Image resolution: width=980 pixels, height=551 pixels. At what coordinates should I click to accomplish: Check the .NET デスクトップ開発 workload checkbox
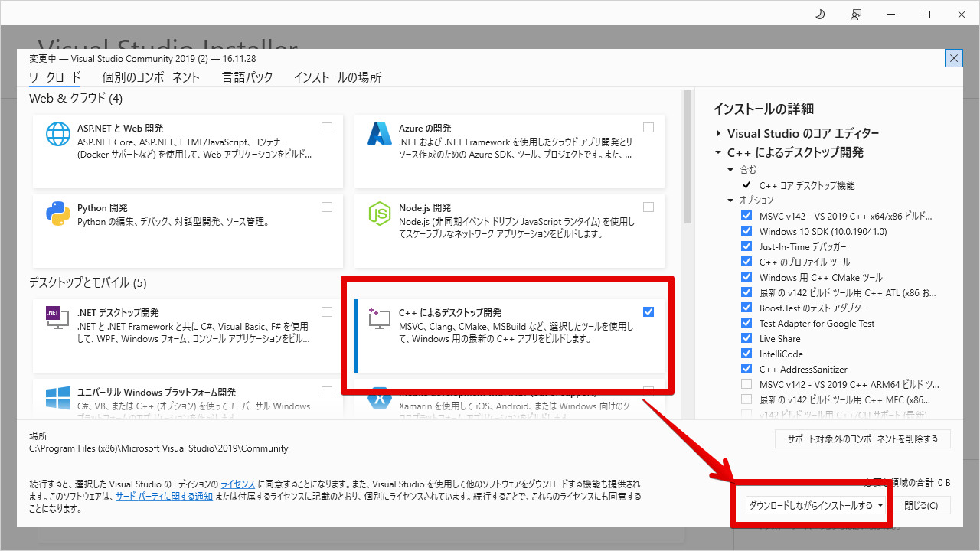[x=327, y=311]
